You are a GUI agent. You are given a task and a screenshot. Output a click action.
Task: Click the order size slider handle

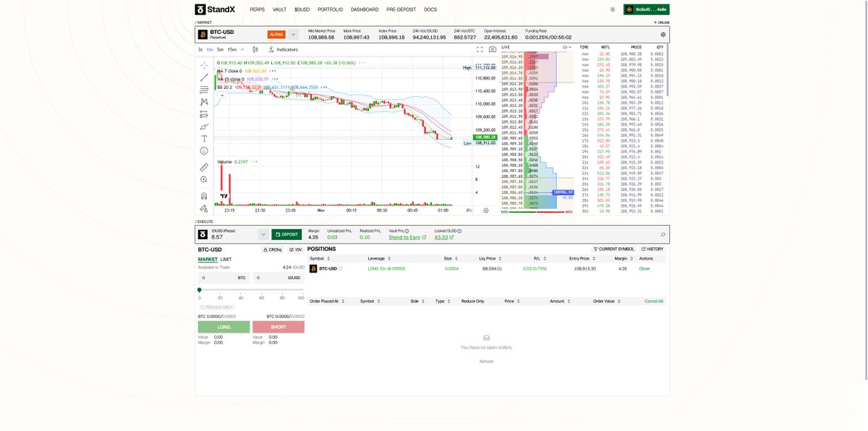(200, 290)
